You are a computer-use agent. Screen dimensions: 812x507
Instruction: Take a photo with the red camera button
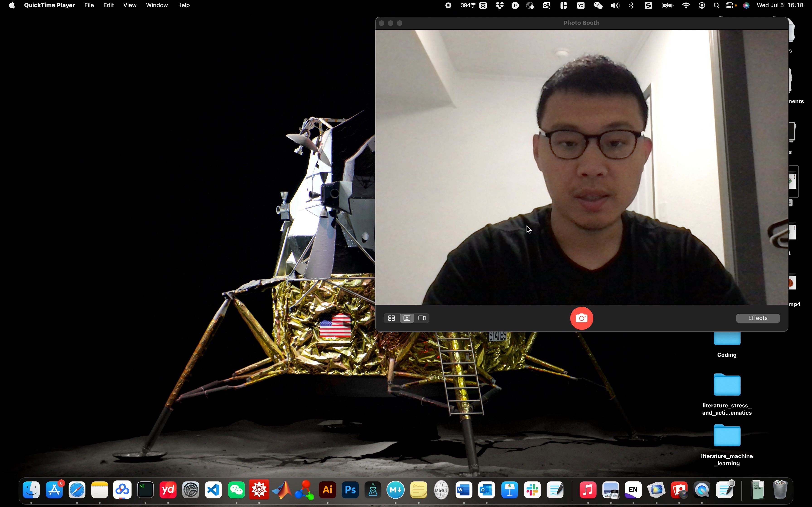click(x=582, y=318)
